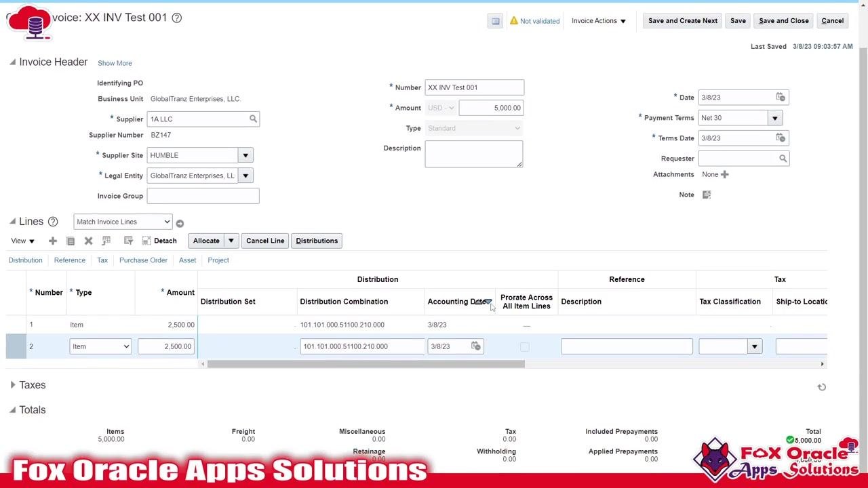
Task: Click the Show More link
Action: (x=115, y=63)
